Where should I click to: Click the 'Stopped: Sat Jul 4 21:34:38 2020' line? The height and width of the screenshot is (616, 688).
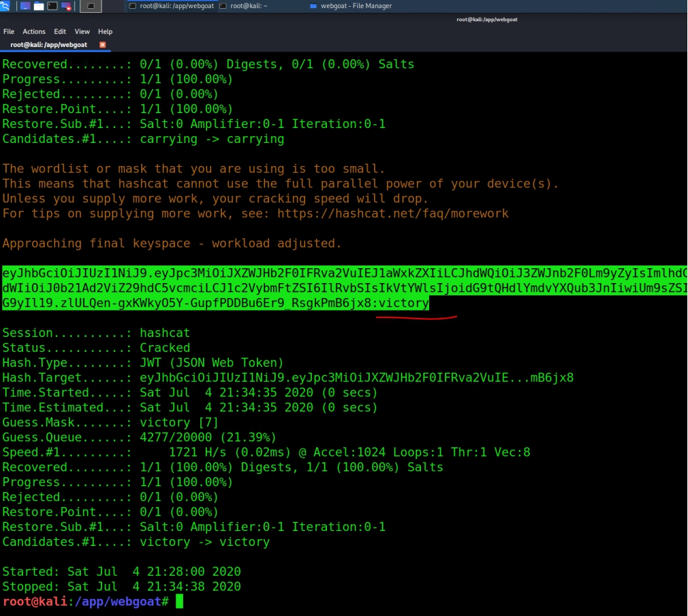[121, 586]
